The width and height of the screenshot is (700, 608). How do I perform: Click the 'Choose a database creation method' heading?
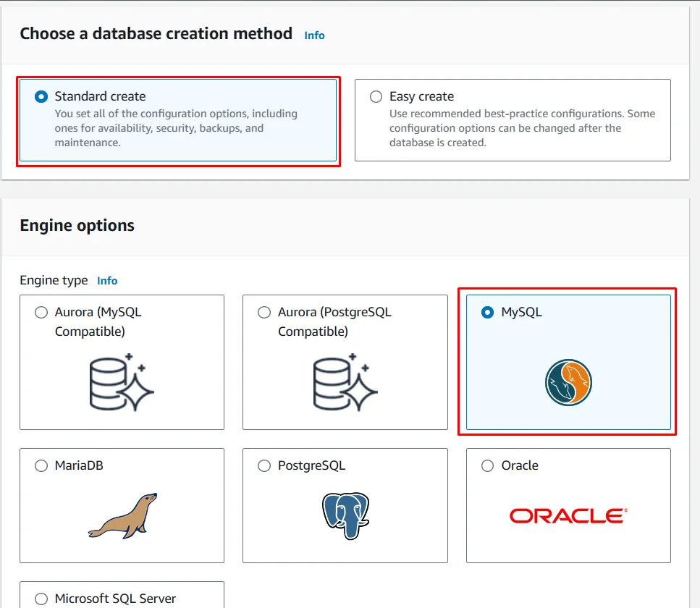point(156,33)
